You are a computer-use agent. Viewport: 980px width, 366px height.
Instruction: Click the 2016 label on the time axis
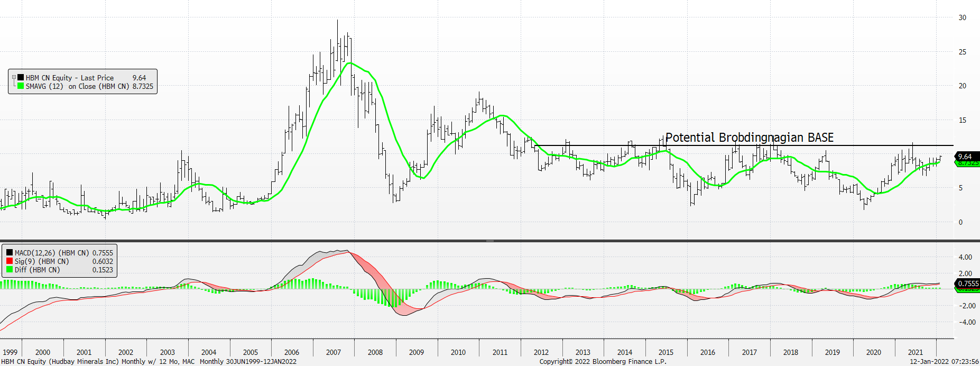click(708, 352)
